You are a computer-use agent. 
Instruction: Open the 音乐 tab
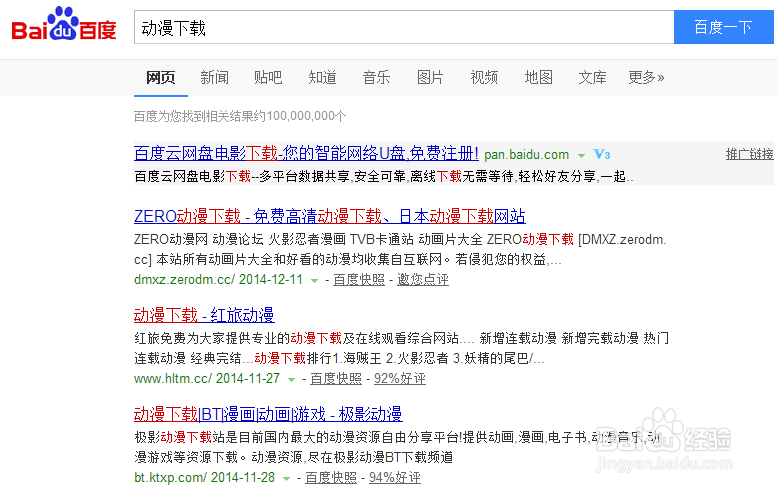click(376, 77)
